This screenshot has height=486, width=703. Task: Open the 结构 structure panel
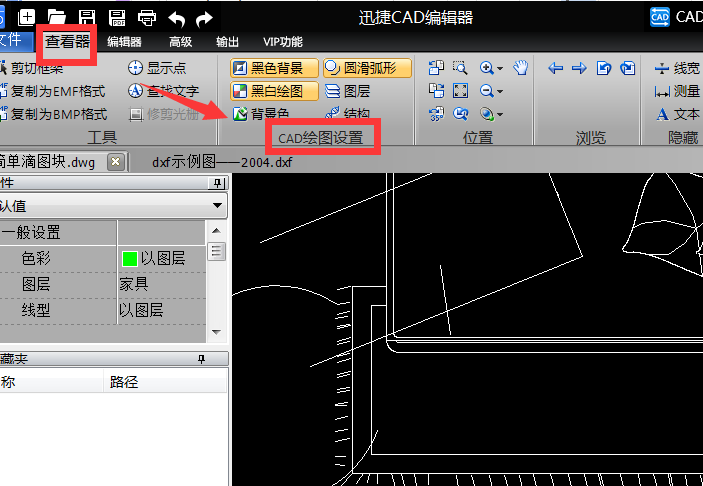click(348, 114)
